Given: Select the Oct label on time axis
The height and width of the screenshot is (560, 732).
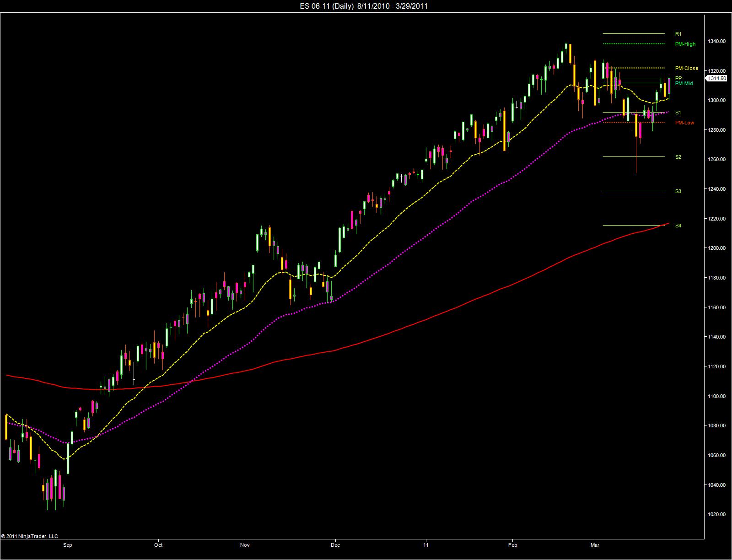Looking at the screenshot, I should point(158,545).
